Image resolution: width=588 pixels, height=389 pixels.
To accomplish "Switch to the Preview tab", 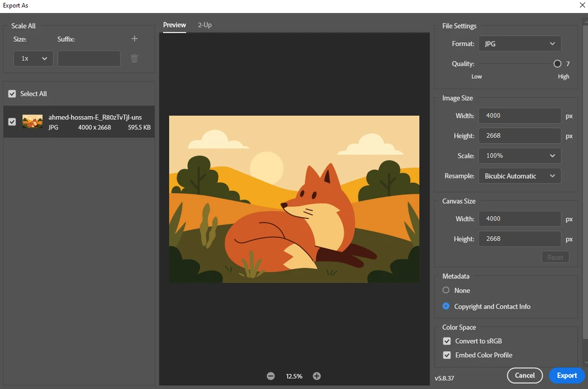I will (174, 25).
